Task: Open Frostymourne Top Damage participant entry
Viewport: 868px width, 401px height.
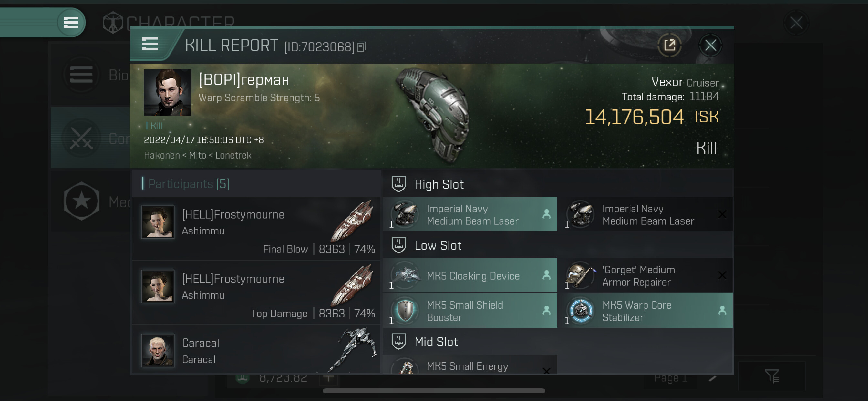Action: (256, 292)
